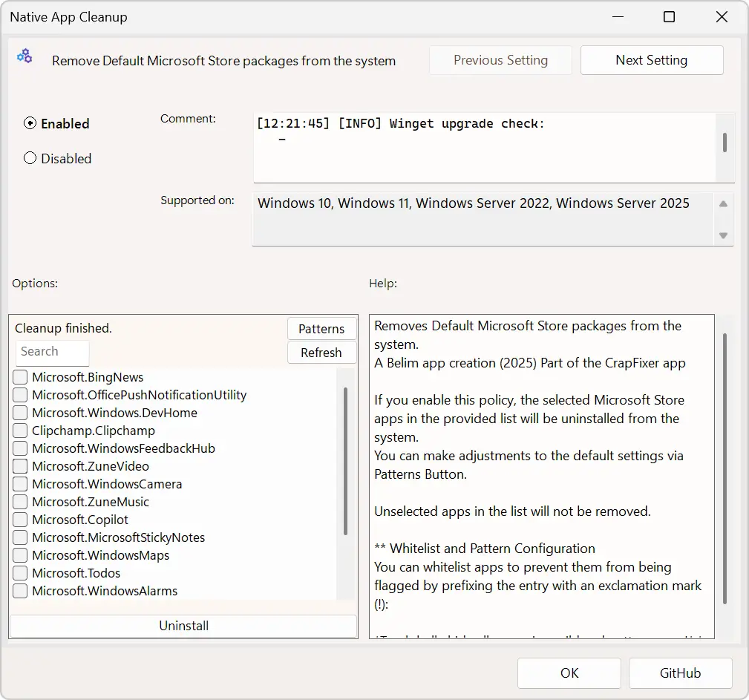The height and width of the screenshot is (700, 749).
Task: Select Microsoft.Todos checkbox
Action: click(20, 573)
